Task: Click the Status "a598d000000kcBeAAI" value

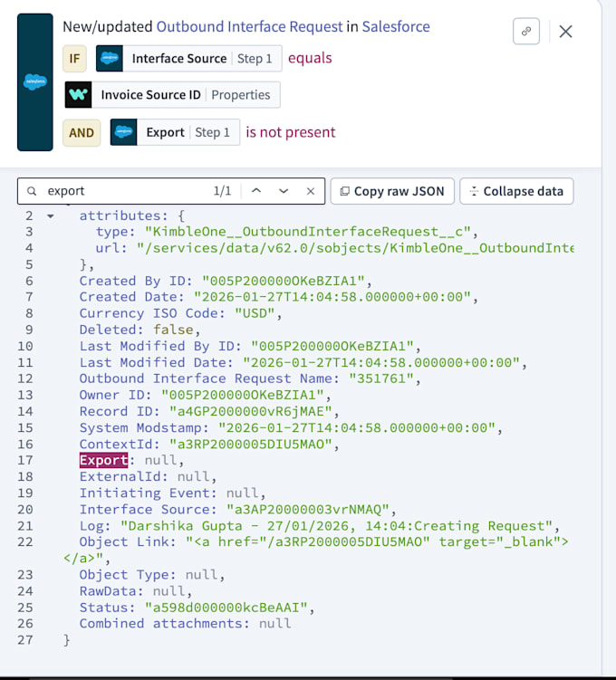Action: click(x=226, y=608)
